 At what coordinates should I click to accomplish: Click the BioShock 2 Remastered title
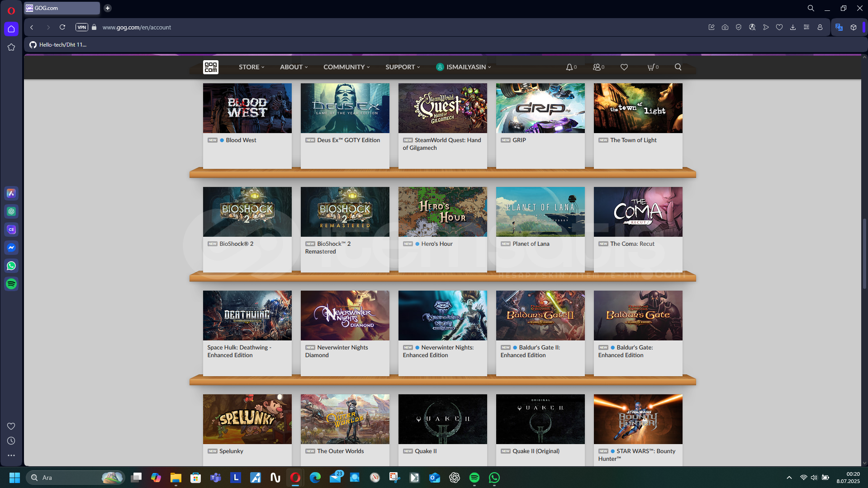(x=328, y=248)
